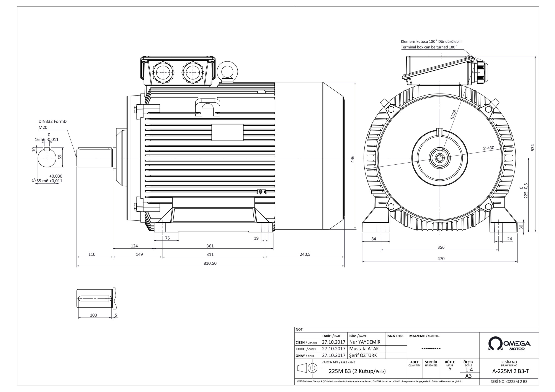Select the overall length dimension 810,50
Screen dimensions: 555x392
tap(210, 263)
